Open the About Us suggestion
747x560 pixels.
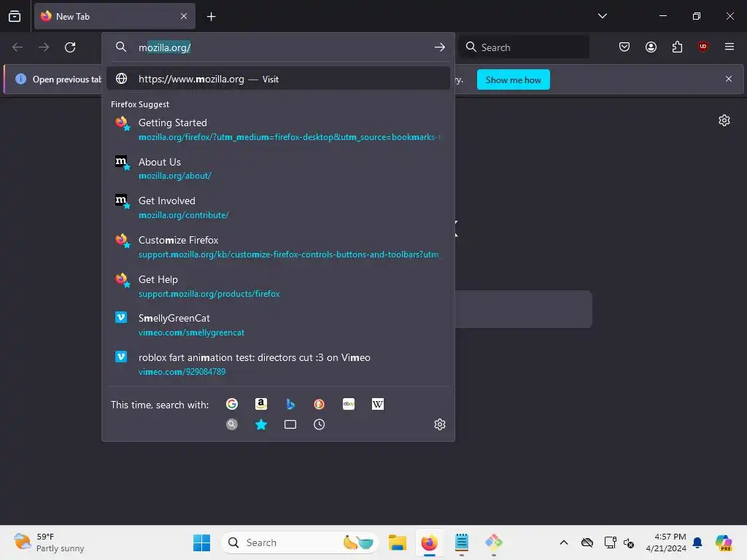[278, 168]
